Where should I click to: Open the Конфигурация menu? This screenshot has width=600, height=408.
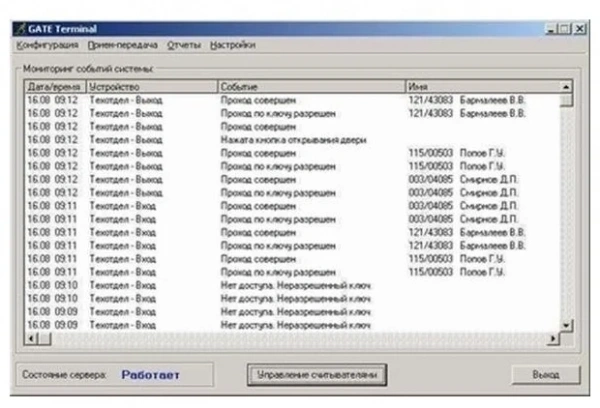(47, 45)
